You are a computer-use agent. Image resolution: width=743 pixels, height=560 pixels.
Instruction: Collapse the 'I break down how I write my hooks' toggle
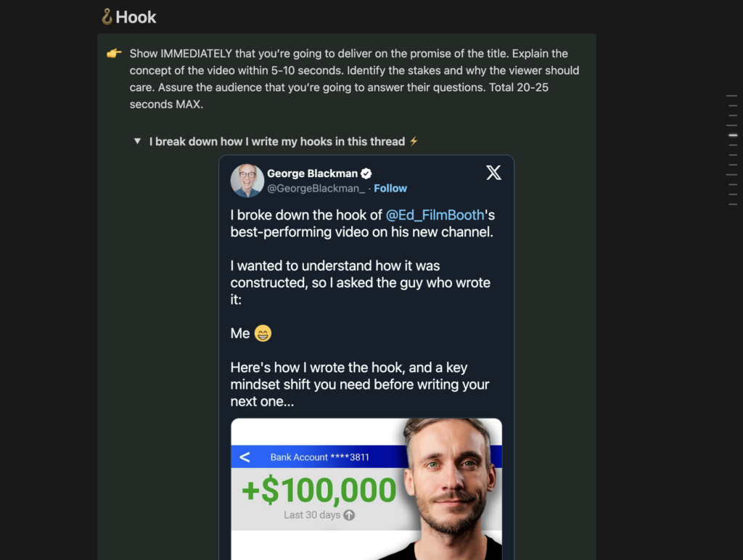(x=137, y=141)
